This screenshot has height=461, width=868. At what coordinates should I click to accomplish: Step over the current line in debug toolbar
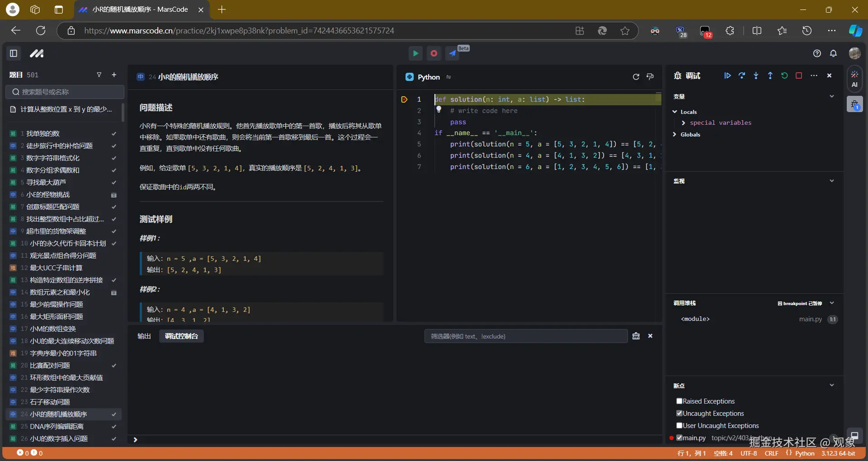tap(742, 76)
